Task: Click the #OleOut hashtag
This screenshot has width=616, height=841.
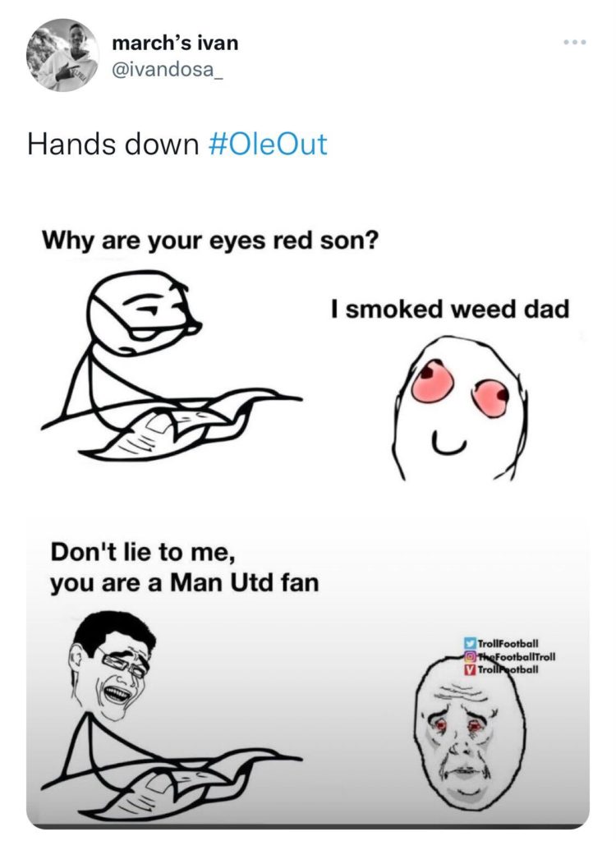Action: point(267,145)
